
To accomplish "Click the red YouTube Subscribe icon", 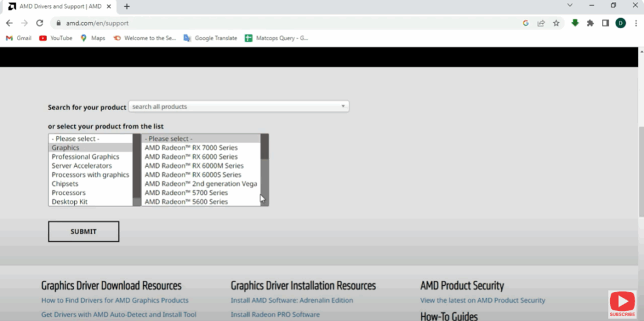I will (x=622, y=304).
